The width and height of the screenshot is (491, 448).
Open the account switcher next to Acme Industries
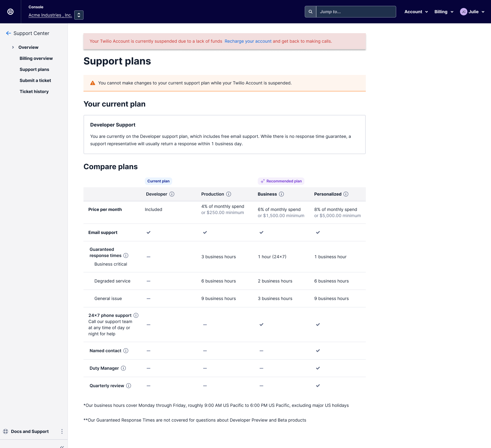(x=79, y=15)
